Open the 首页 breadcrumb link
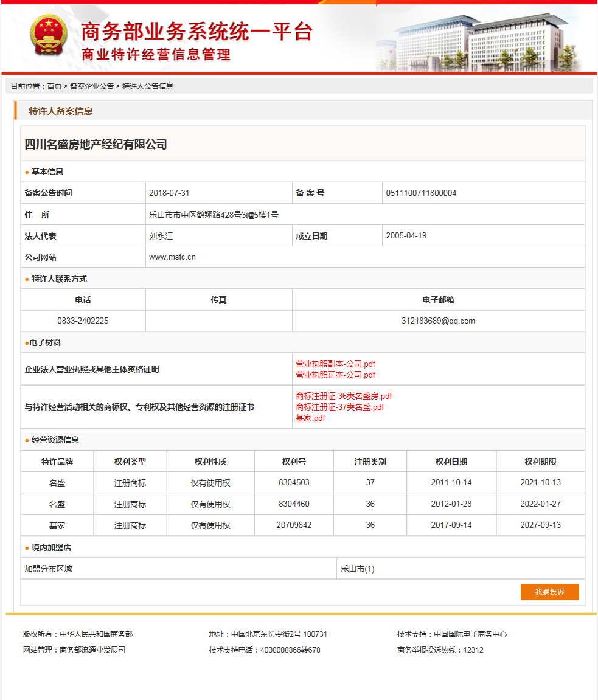Image resolution: width=598 pixels, height=700 pixels. tap(55, 86)
